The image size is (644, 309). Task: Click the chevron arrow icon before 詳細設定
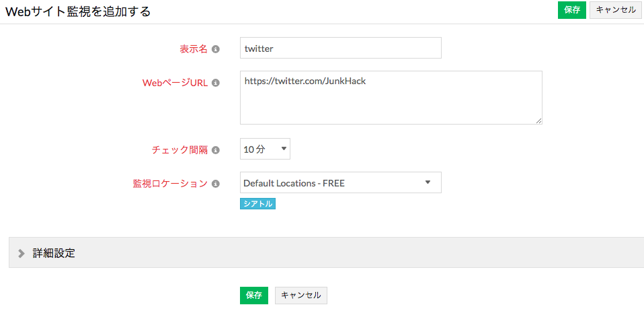coord(22,253)
